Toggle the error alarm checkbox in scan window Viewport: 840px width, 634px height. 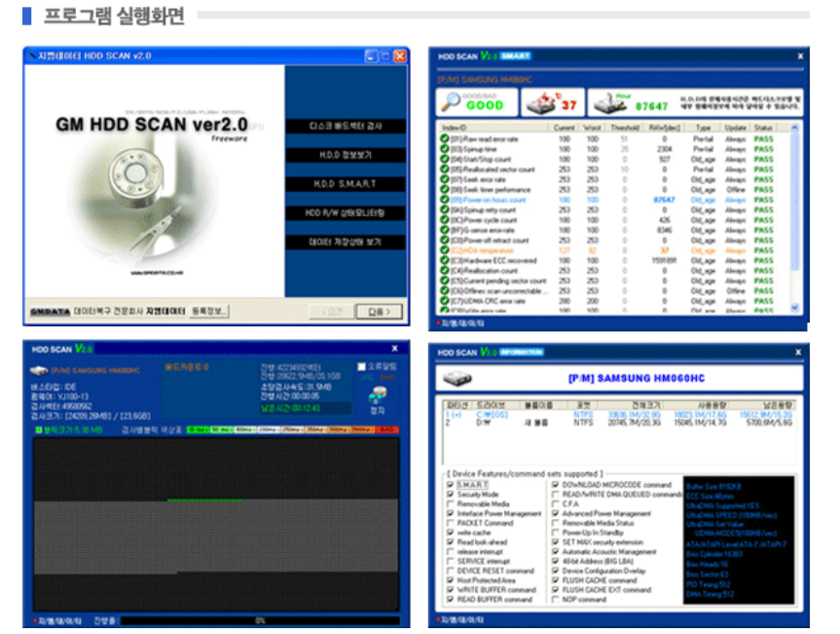tap(362, 366)
